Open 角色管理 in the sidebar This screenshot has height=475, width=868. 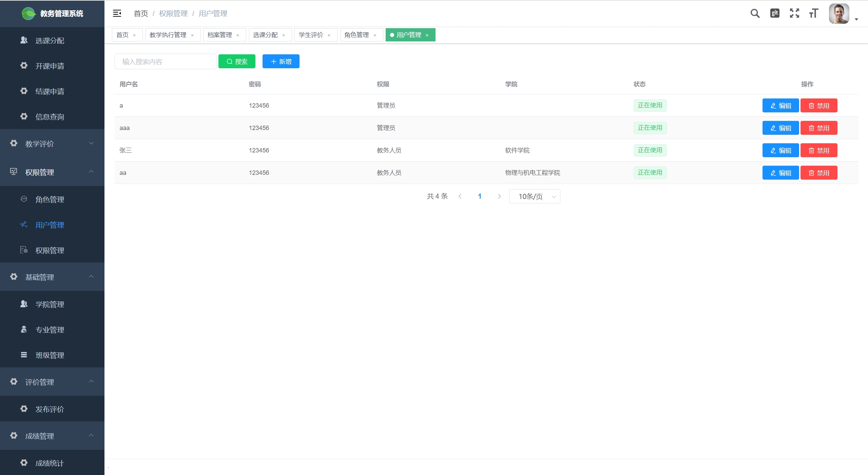click(x=50, y=199)
